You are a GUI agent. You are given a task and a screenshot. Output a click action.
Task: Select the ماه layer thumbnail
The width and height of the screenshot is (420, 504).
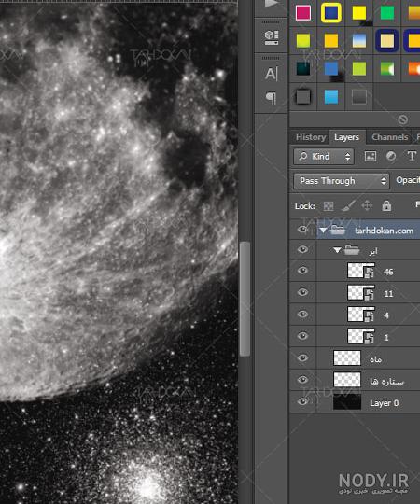[x=347, y=357]
